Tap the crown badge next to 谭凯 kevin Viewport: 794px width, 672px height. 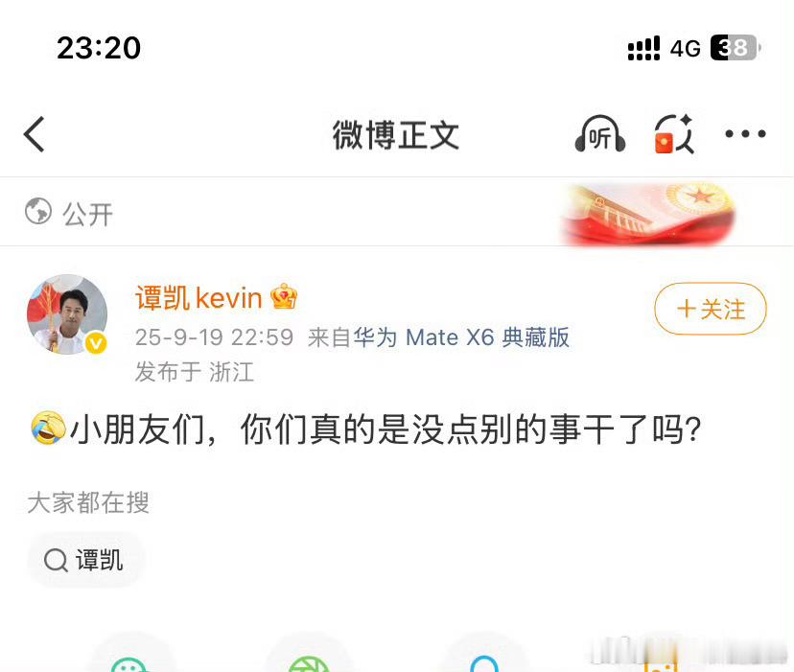[x=284, y=297]
